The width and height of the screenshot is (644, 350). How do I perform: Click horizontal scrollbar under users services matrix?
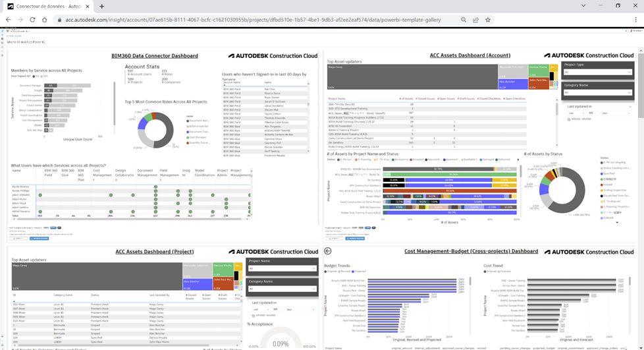[x=129, y=219]
